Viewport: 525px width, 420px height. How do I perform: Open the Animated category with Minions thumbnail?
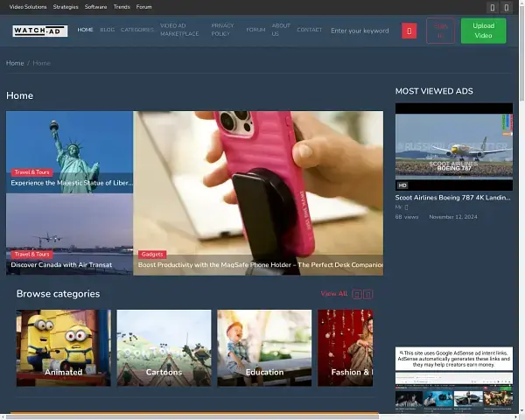[63, 348]
